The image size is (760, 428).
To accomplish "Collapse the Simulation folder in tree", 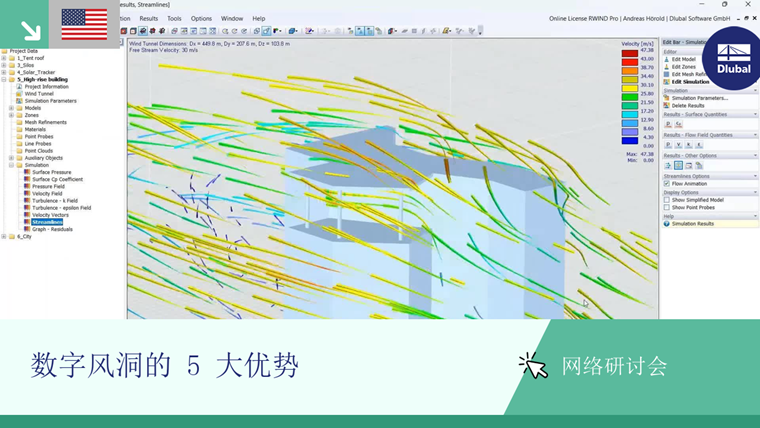I will pos(11,165).
